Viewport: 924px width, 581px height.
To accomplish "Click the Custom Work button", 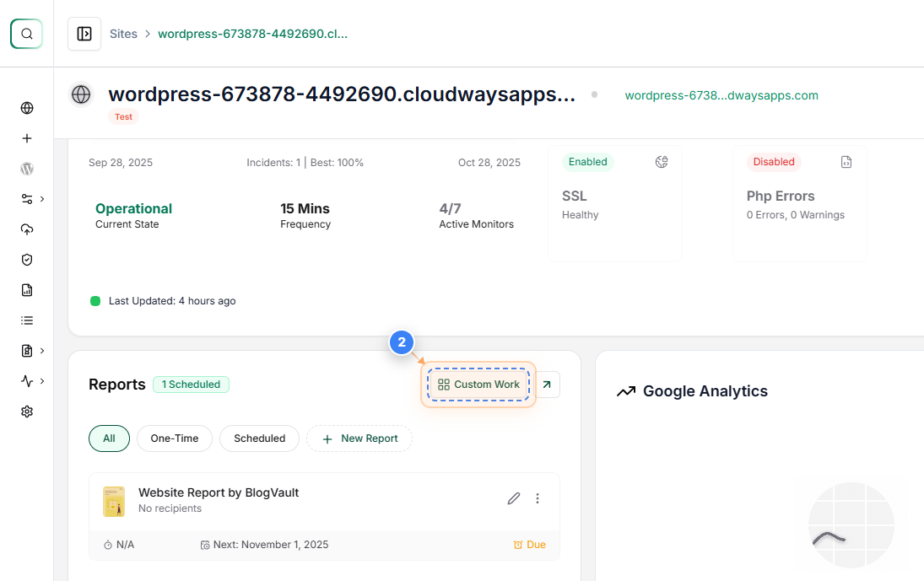I will click(478, 385).
